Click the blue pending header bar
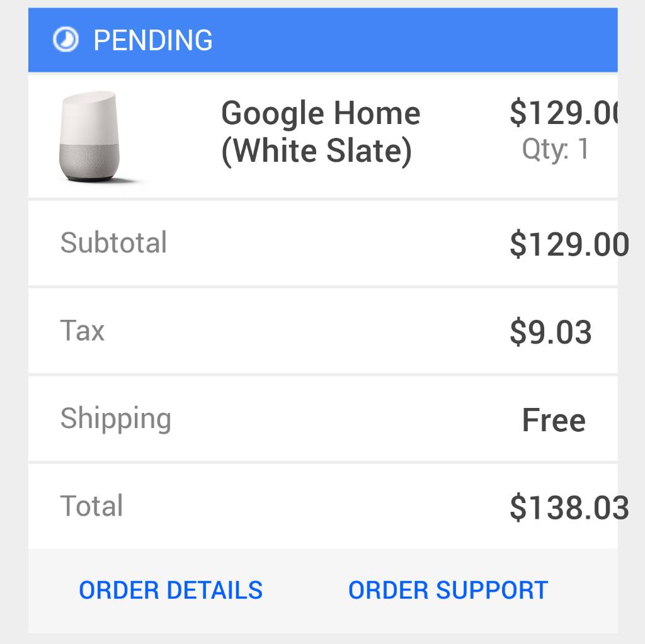 click(x=323, y=40)
